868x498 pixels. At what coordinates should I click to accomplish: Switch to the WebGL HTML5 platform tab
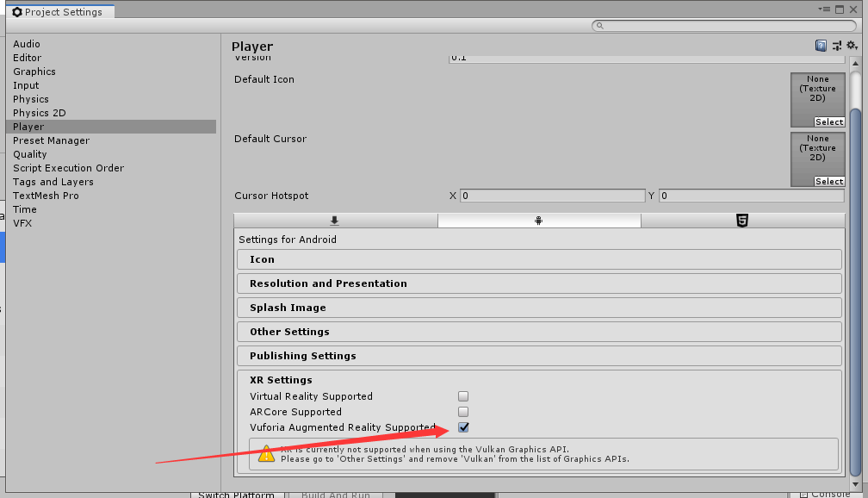tap(743, 221)
